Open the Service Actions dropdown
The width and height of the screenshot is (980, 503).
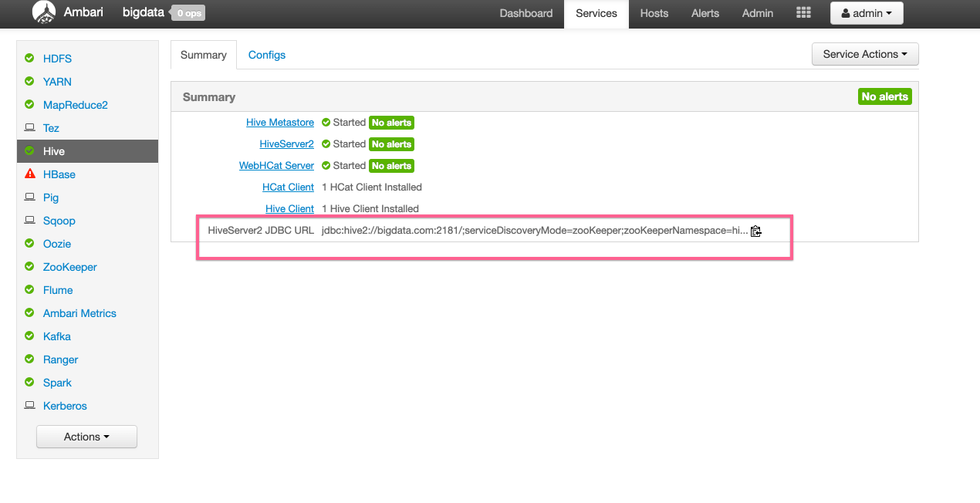[x=864, y=54]
